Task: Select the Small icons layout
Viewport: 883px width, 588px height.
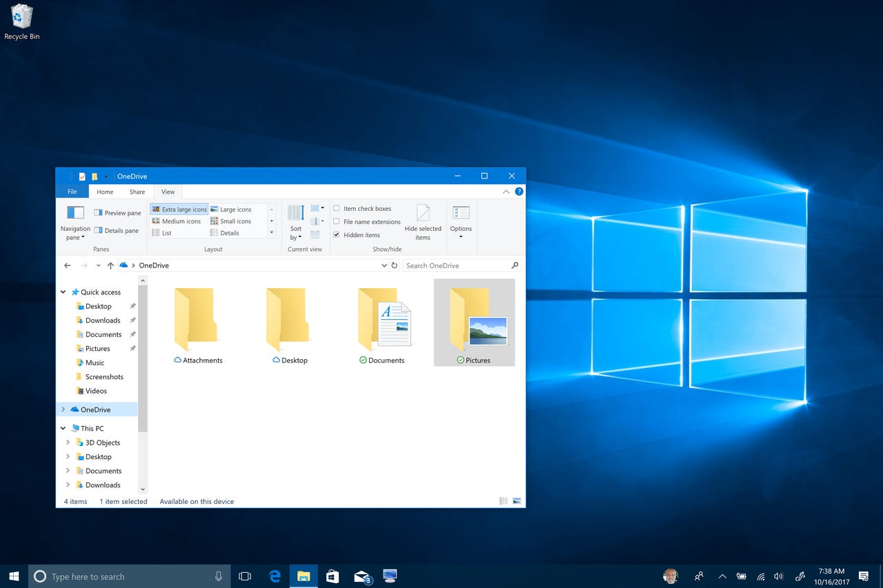Action: 232,221
